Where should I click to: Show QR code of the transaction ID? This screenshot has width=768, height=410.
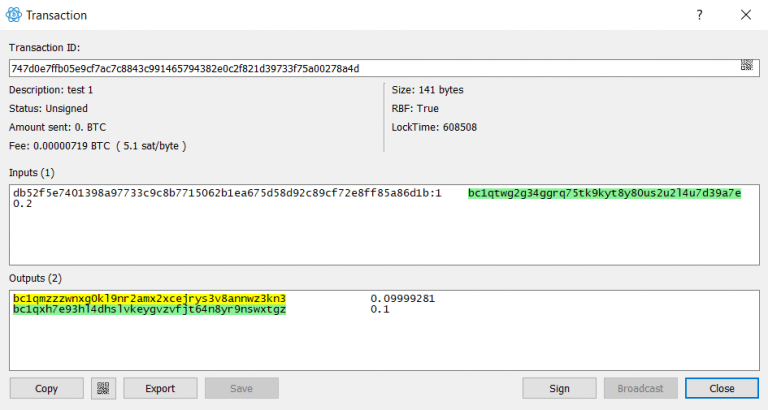pyautogui.click(x=746, y=65)
